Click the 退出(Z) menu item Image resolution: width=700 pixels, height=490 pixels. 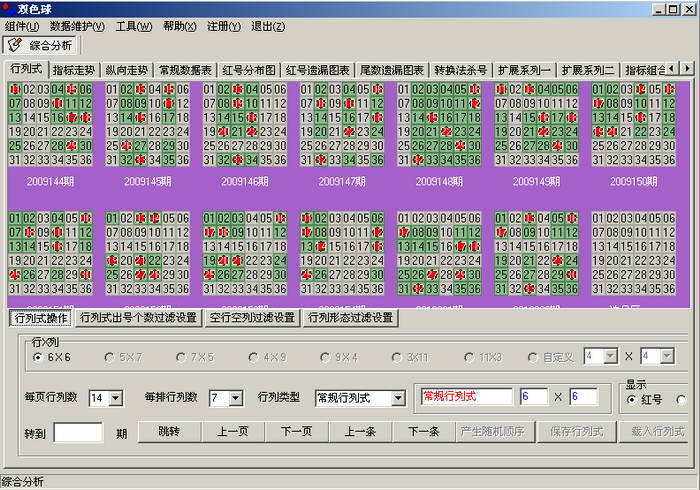click(268, 26)
